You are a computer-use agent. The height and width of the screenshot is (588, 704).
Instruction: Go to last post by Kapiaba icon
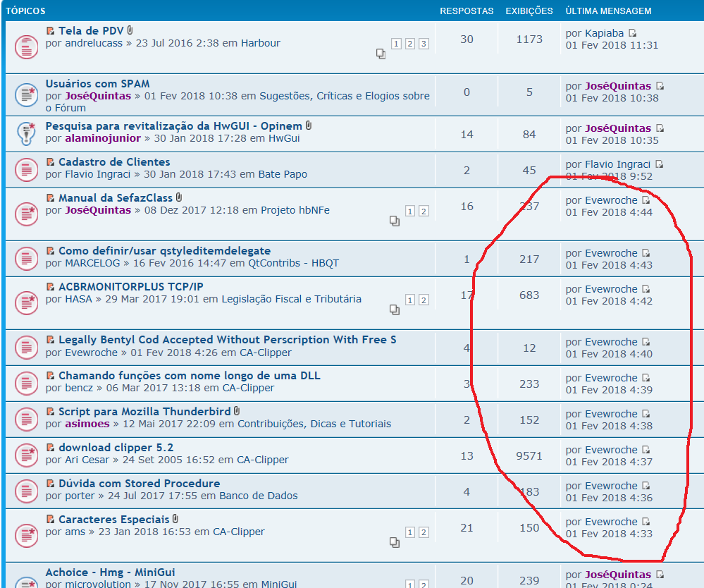632,33
